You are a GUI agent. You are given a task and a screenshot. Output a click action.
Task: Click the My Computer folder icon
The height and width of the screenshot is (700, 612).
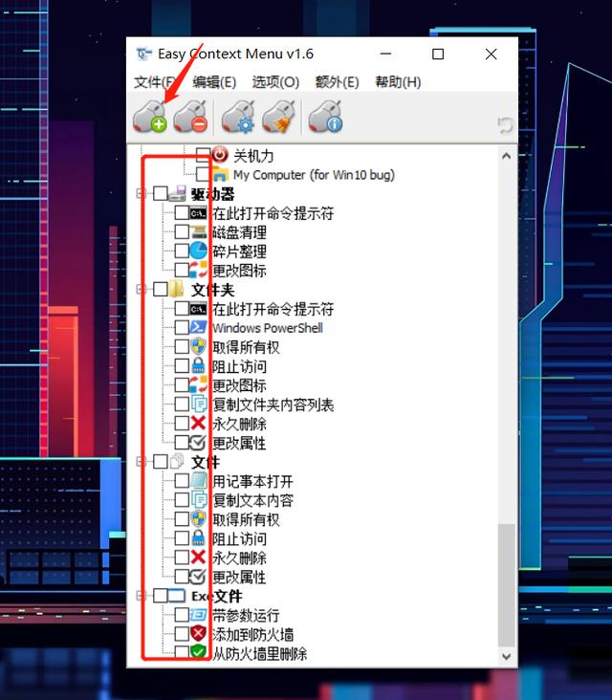220,174
